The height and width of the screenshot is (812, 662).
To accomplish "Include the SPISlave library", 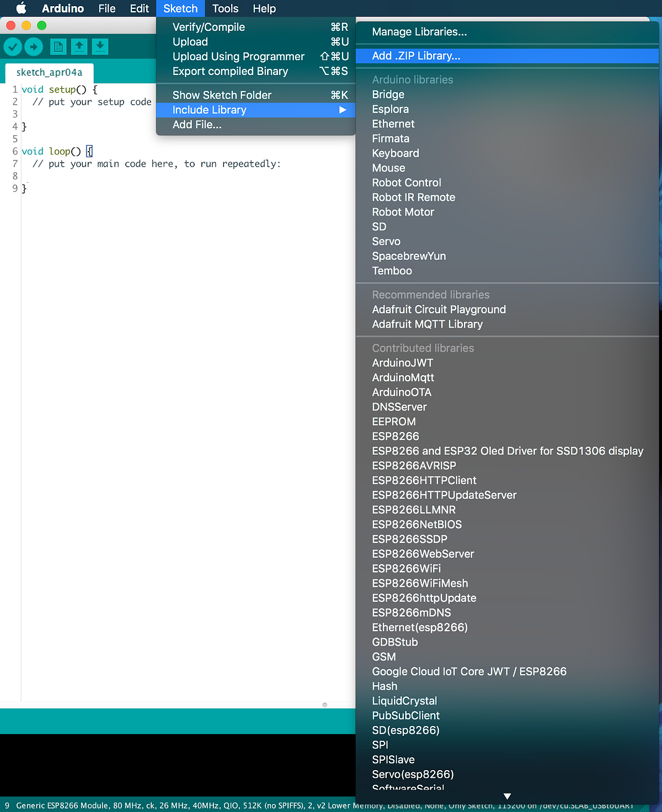I will [x=508, y=760].
